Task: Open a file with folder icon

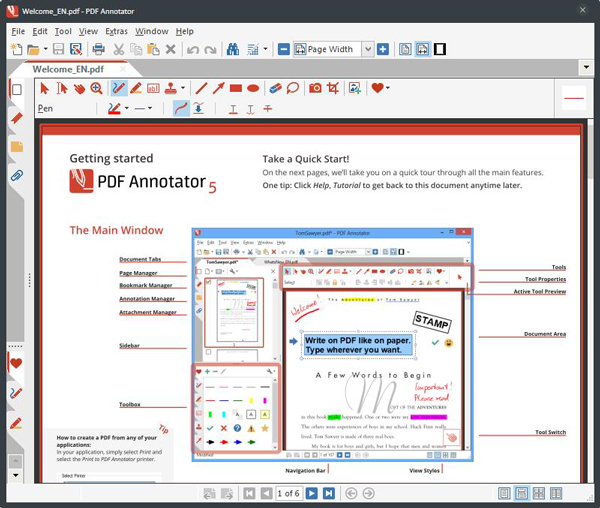Action: [x=33, y=49]
